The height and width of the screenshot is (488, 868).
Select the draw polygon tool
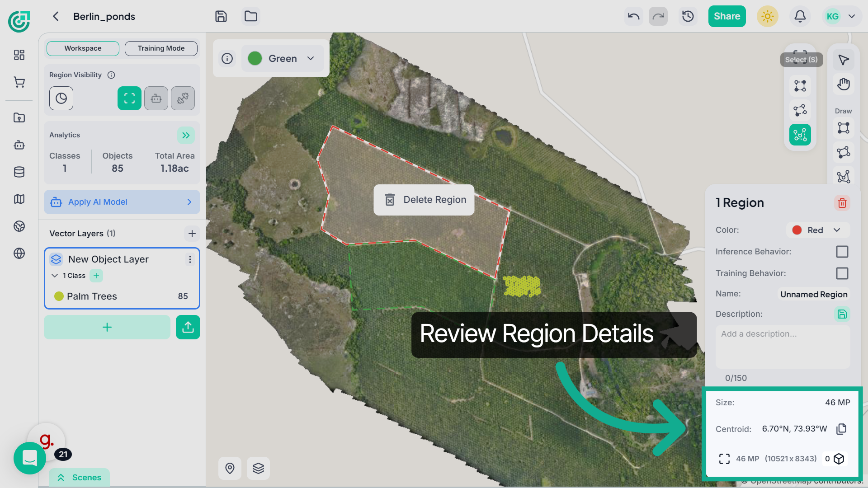[844, 152]
